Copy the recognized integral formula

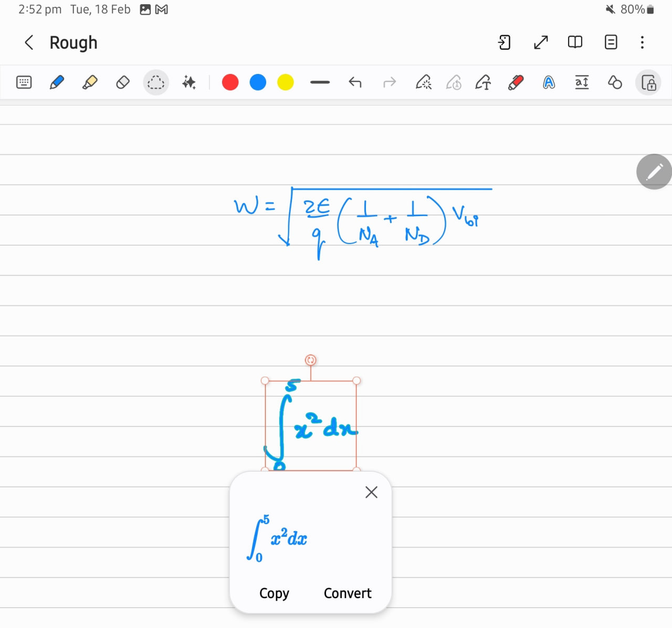274,593
